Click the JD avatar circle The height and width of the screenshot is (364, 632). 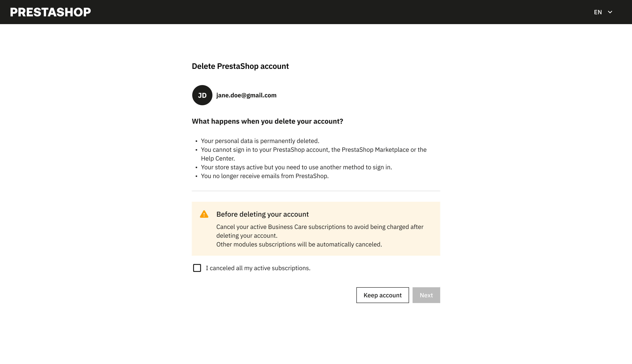(x=202, y=95)
